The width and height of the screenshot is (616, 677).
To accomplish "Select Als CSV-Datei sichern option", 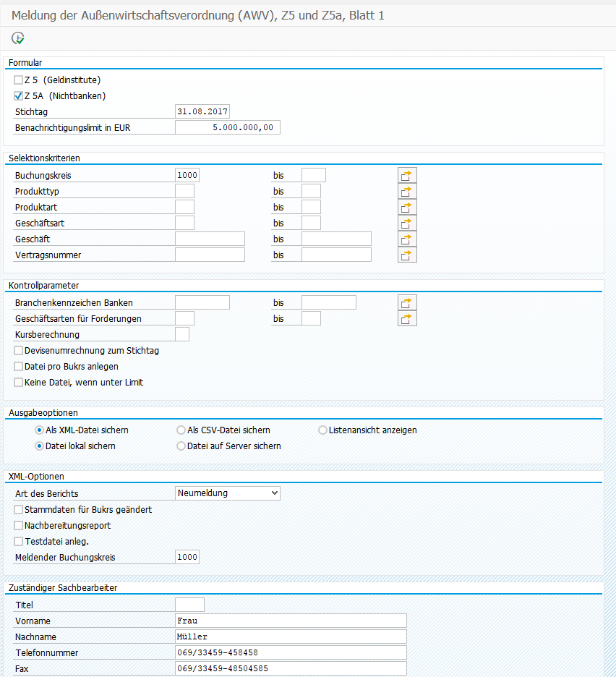I will point(181,430).
